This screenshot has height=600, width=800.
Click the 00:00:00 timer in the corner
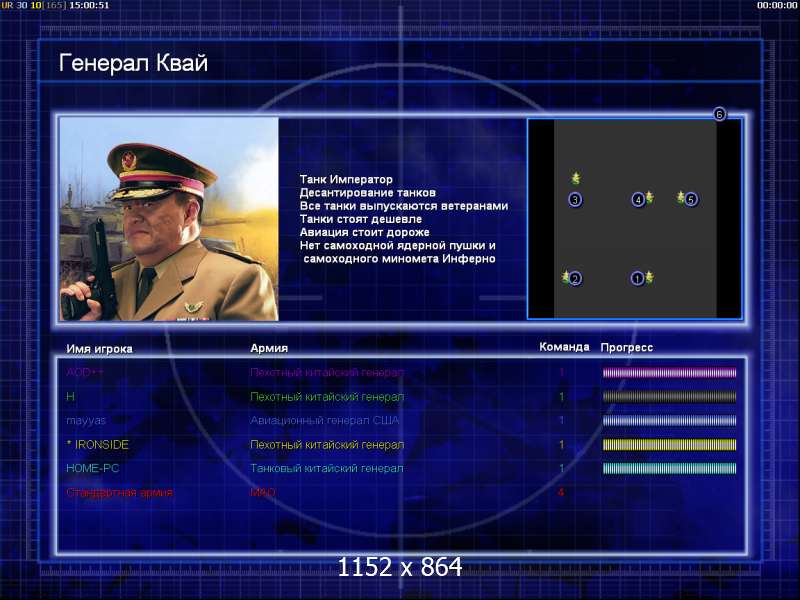[x=777, y=5]
